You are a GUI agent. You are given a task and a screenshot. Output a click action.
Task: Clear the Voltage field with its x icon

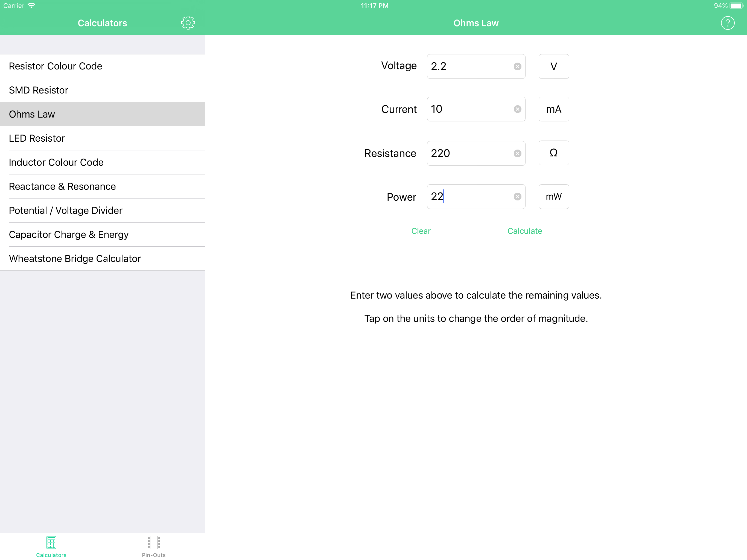pos(517,66)
